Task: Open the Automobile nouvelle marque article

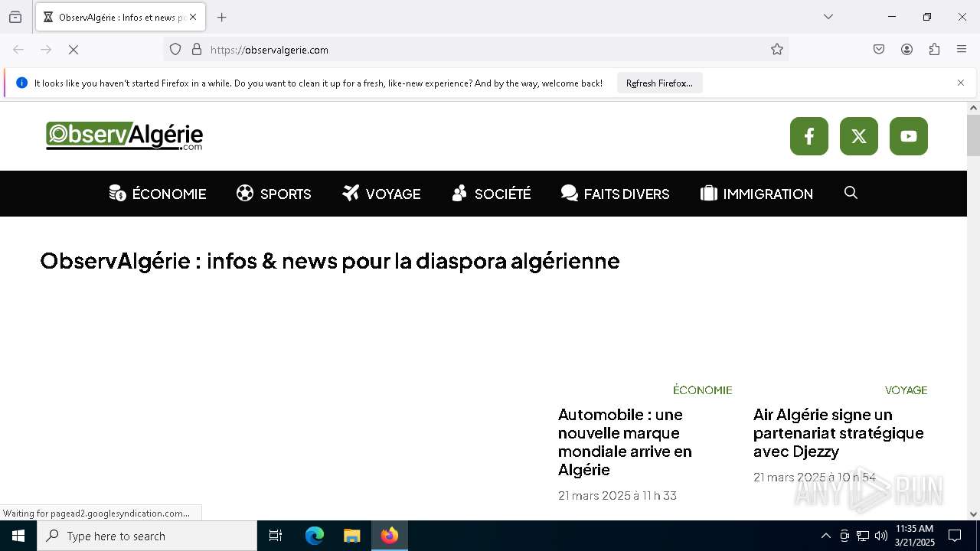Action: pos(625,442)
